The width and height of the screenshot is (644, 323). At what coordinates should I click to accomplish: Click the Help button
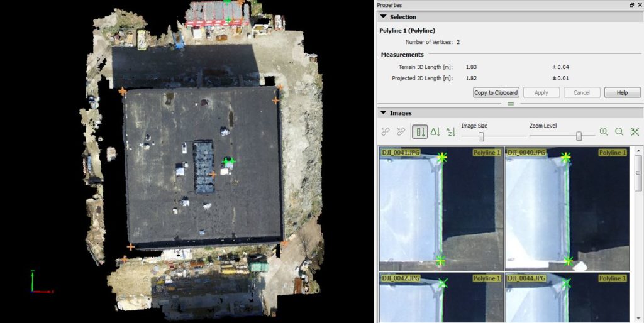622,92
